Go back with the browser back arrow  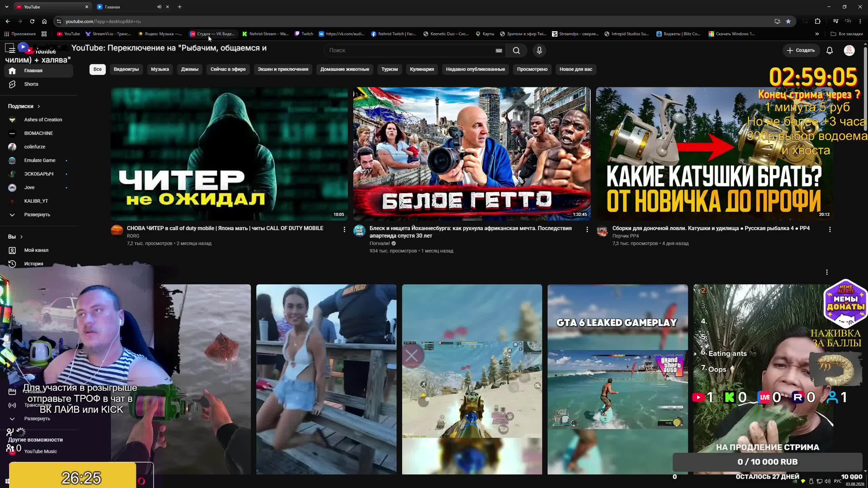8,21
